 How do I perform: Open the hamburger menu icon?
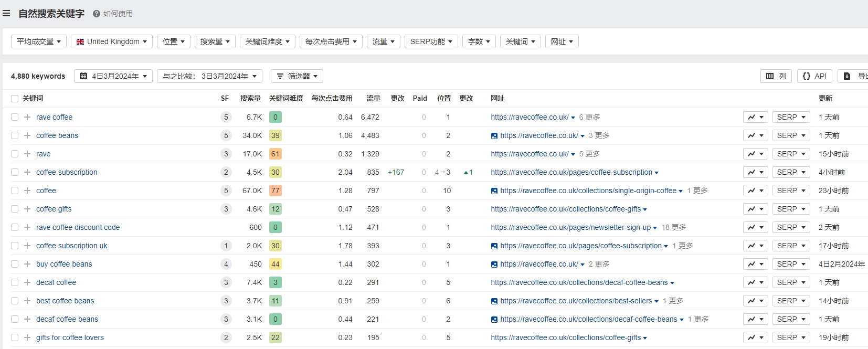(x=6, y=13)
